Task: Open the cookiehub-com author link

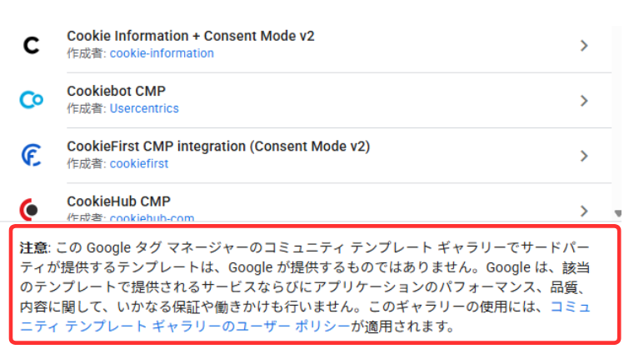Action: (x=152, y=218)
